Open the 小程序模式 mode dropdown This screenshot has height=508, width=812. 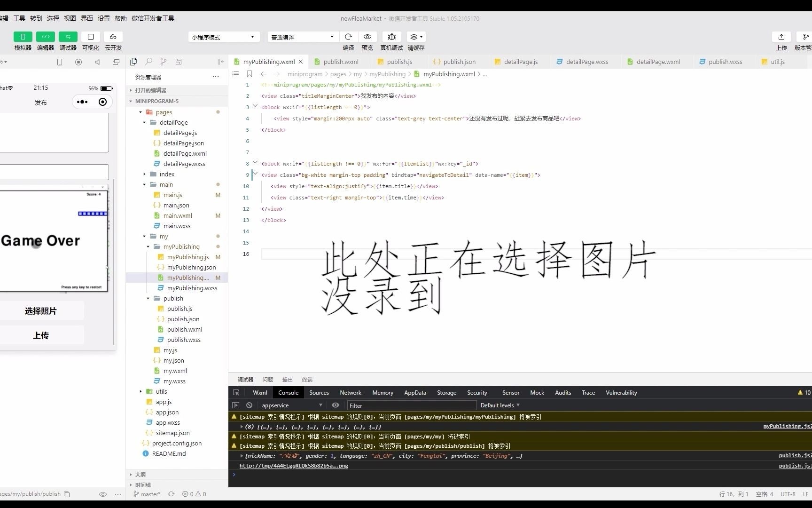[x=224, y=37]
